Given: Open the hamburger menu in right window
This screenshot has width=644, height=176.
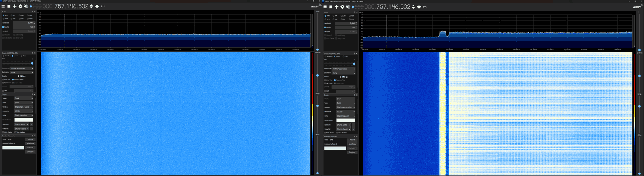Looking at the screenshot, I should [325, 6].
